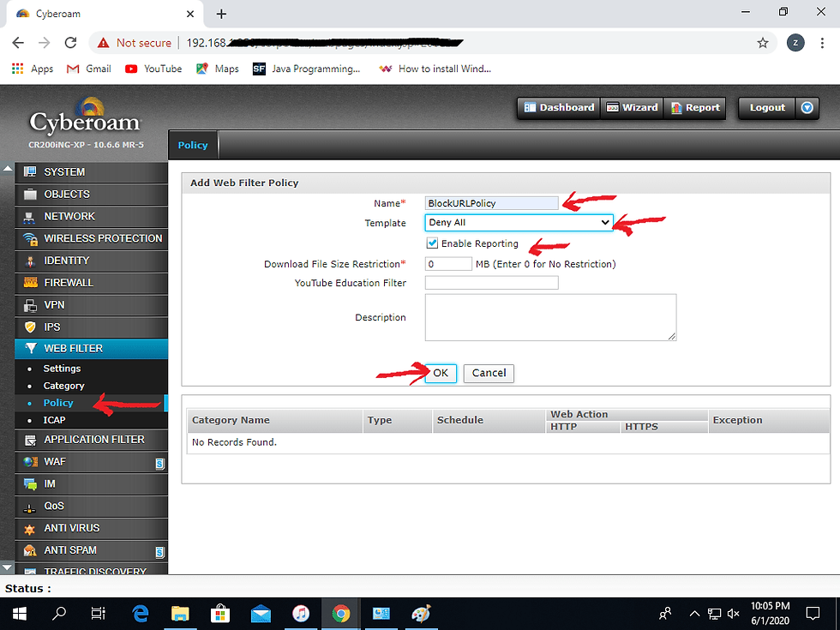The height and width of the screenshot is (630, 840).
Task: Click the Category Name column header
Action: pos(274,420)
